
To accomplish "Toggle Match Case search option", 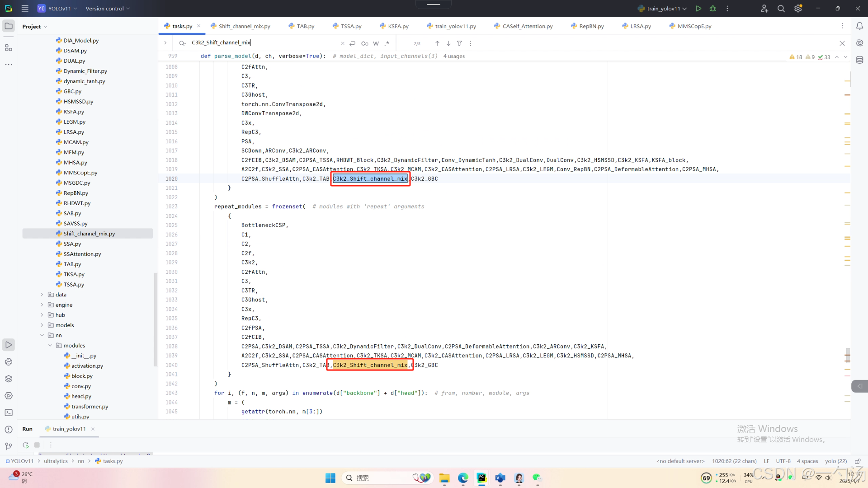I will 364,43.
